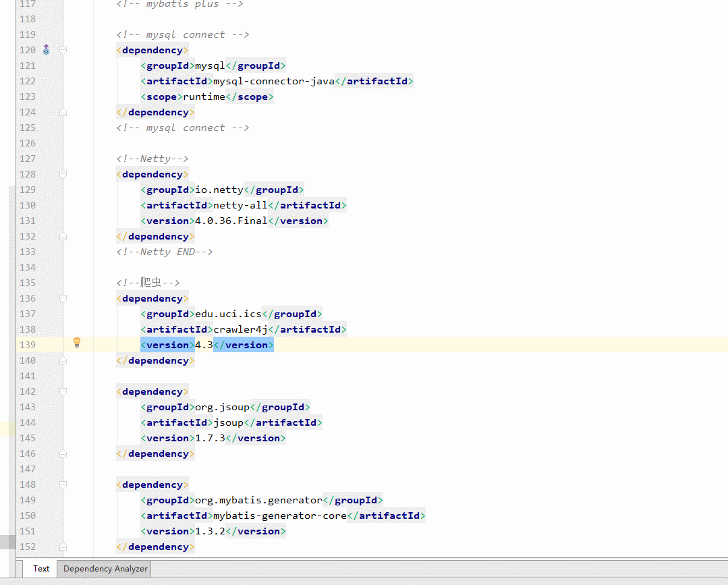Collapse the Netty dependency at line 128

pos(63,174)
